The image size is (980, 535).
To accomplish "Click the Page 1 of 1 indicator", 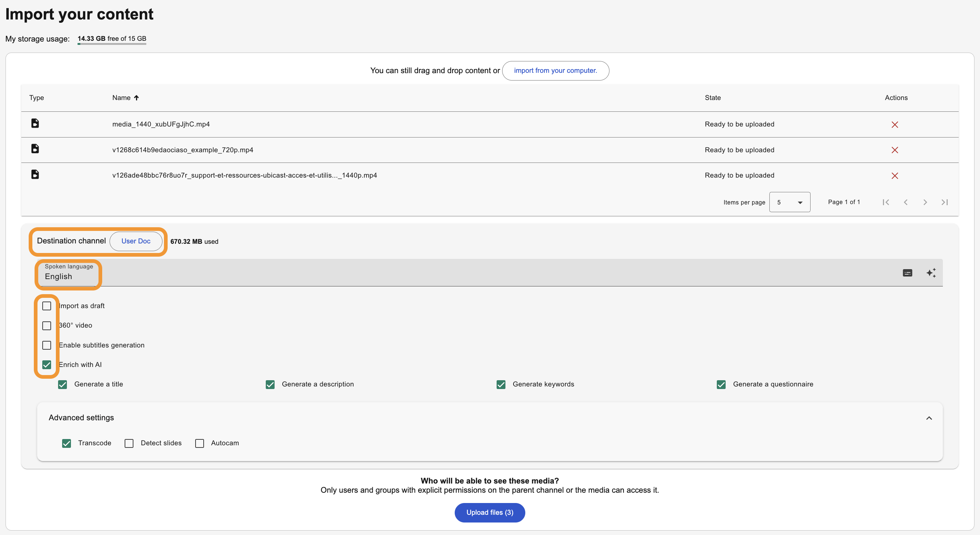I will pos(844,202).
